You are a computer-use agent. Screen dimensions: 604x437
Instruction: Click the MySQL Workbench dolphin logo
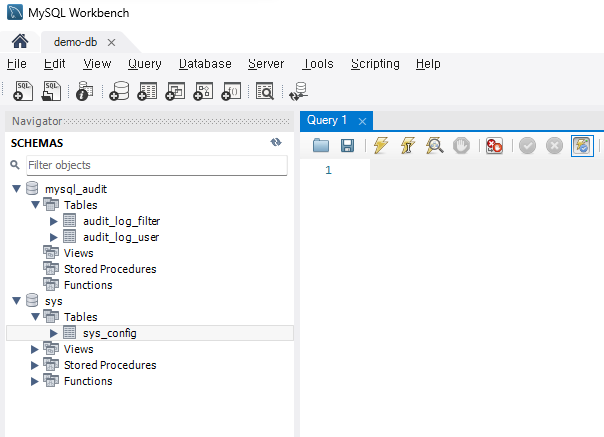coord(15,12)
